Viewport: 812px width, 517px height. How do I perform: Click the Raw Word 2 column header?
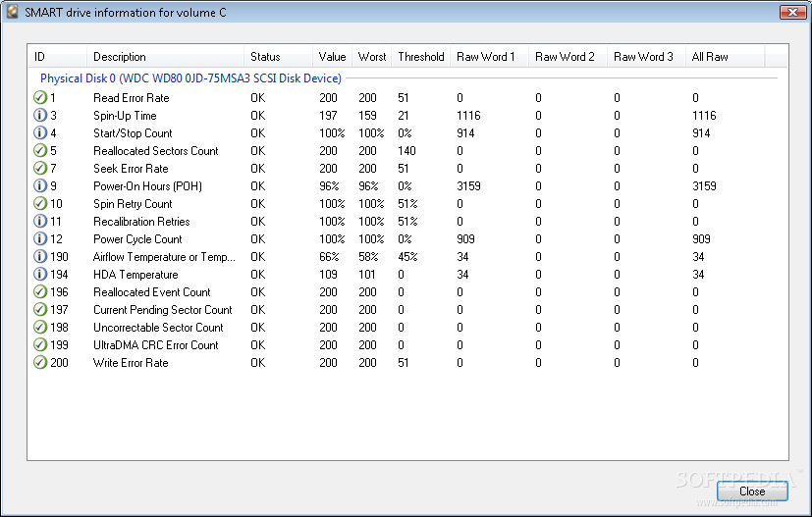[x=568, y=57]
